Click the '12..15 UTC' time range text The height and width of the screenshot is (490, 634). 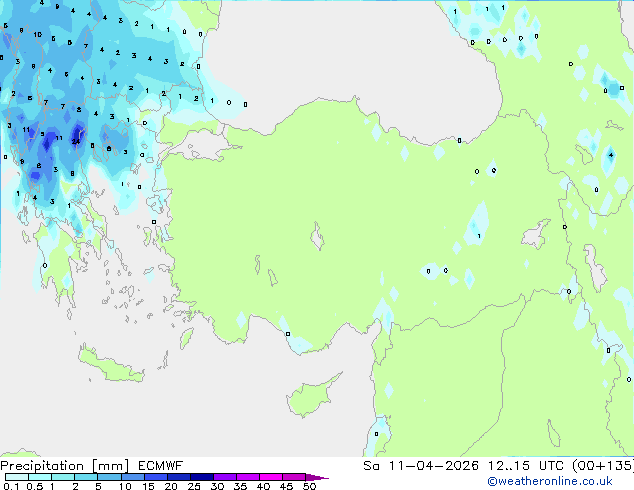click(x=525, y=466)
